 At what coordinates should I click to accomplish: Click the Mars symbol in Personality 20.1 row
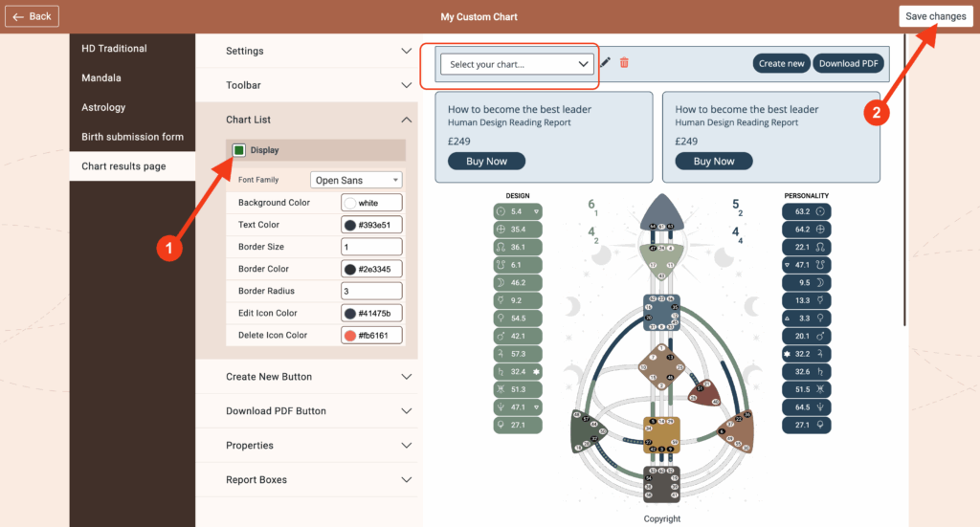coord(818,336)
